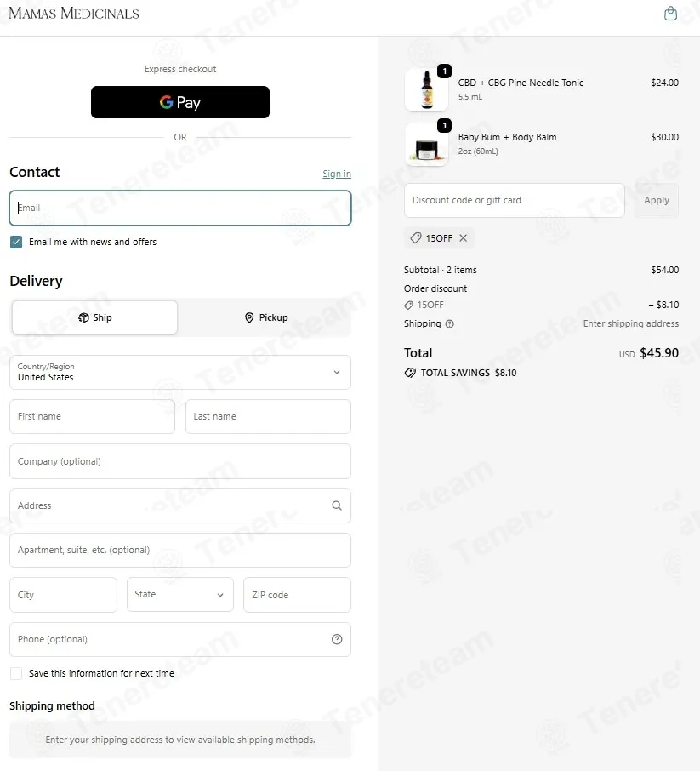Check Save this information for next time
This screenshot has height=771, width=700.
click(16, 673)
